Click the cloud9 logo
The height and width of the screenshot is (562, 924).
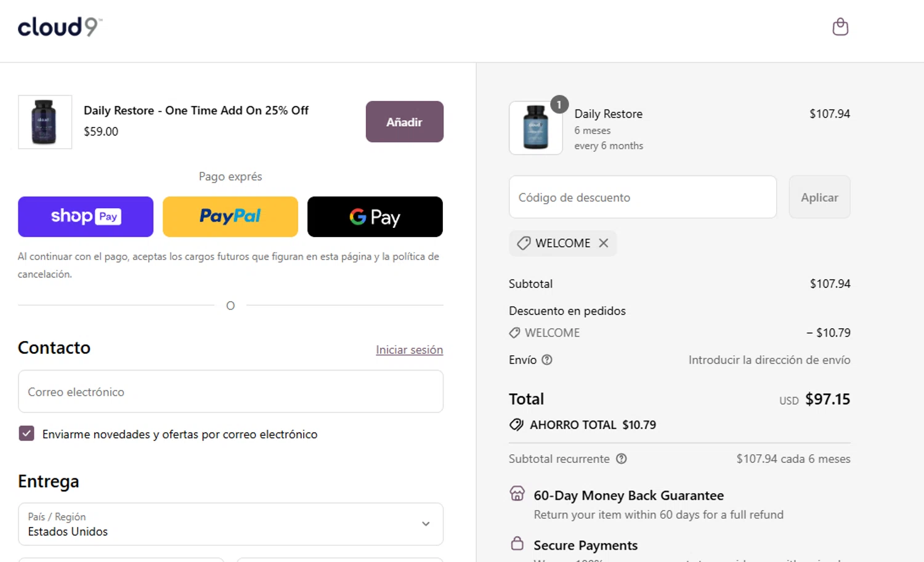(x=60, y=27)
